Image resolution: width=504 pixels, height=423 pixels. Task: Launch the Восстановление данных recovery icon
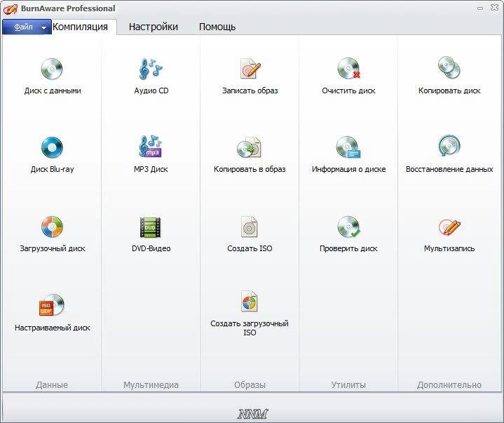click(449, 146)
